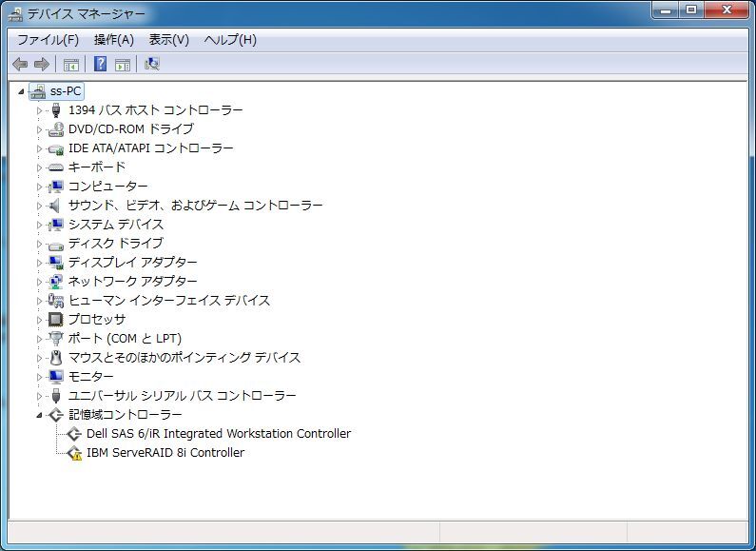Select IBM ServeRAID 8i Controller entry

(165, 453)
